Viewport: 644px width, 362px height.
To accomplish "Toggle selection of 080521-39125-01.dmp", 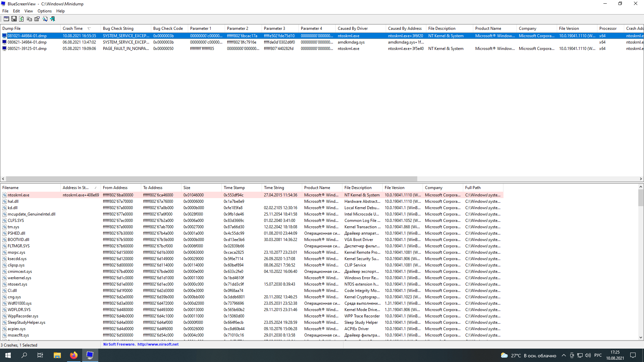I will click(27, 49).
